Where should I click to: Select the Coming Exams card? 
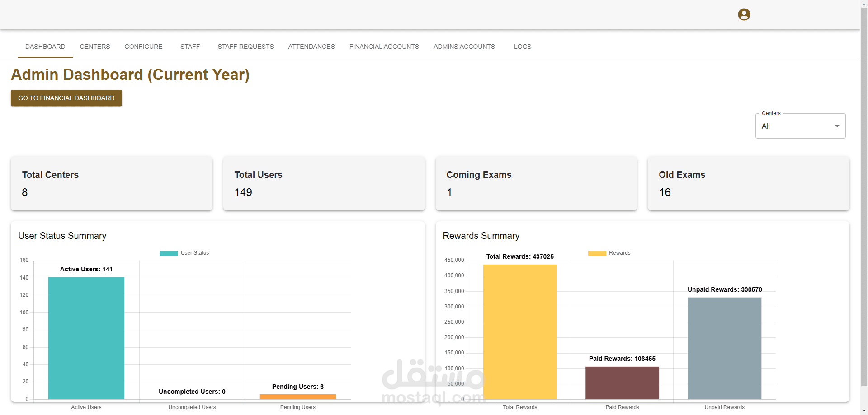coord(536,183)
